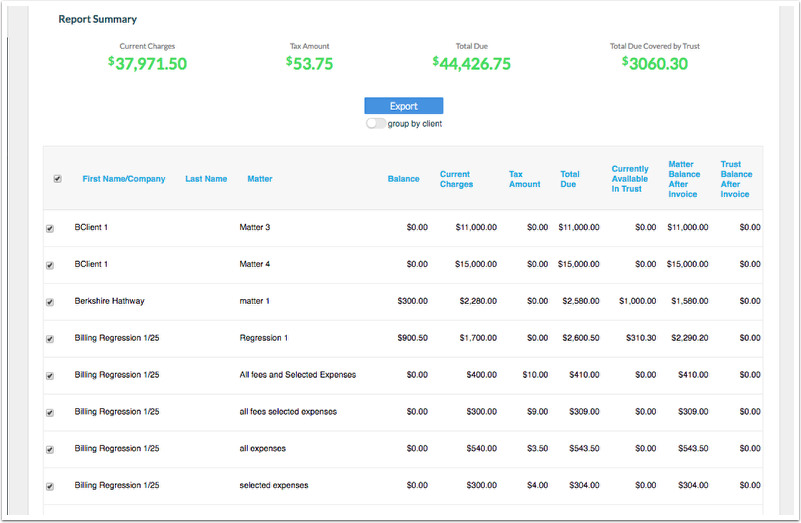Click the $3.50 tax amount value

pyautogui.click(x=537, y=448)
